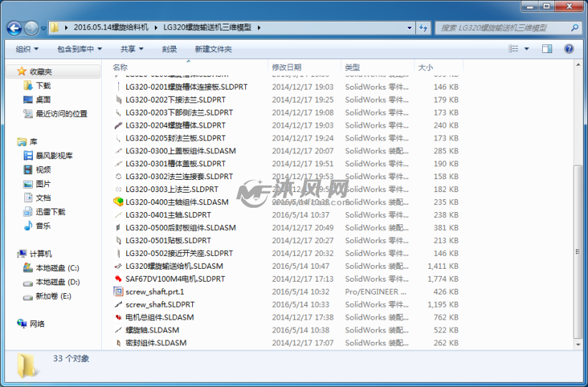Open the 共享 menu
The image size is (588, 387).
pos(132,49)
